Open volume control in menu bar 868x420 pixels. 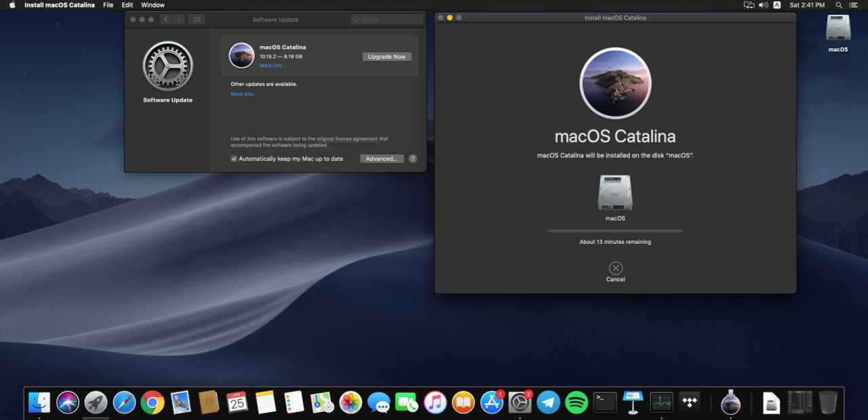point(763,5)
